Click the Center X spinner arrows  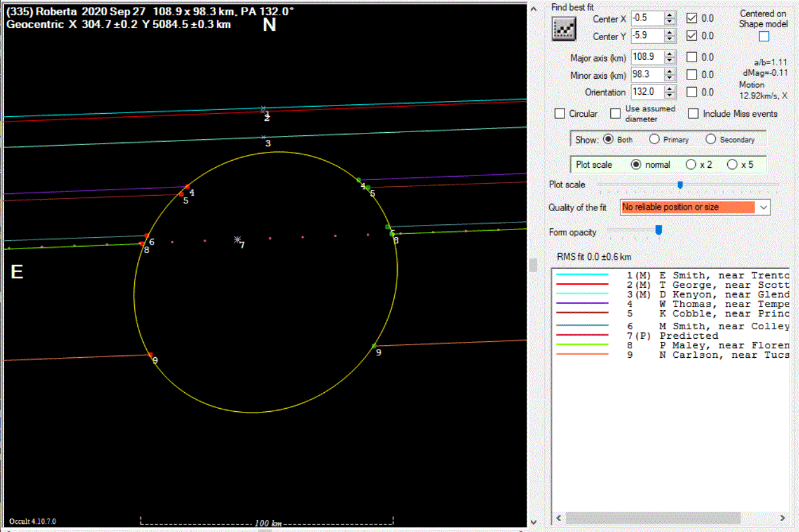(669, 19)
